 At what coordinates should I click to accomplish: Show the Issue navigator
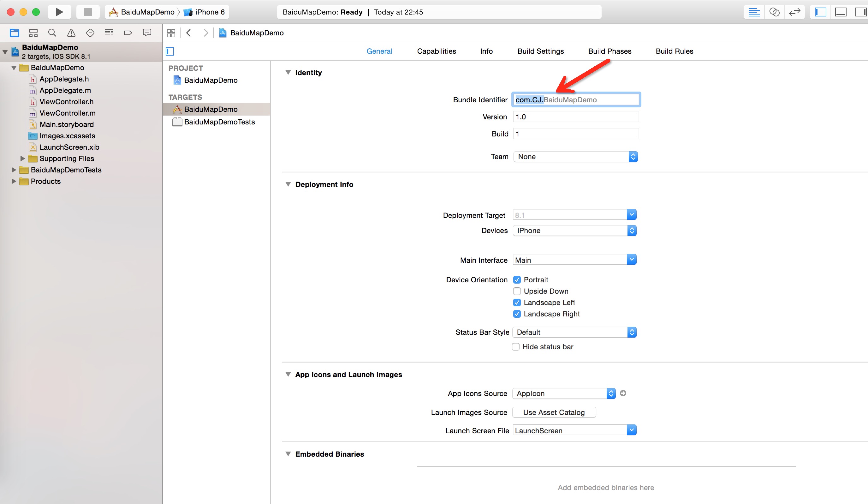point(71,33)
